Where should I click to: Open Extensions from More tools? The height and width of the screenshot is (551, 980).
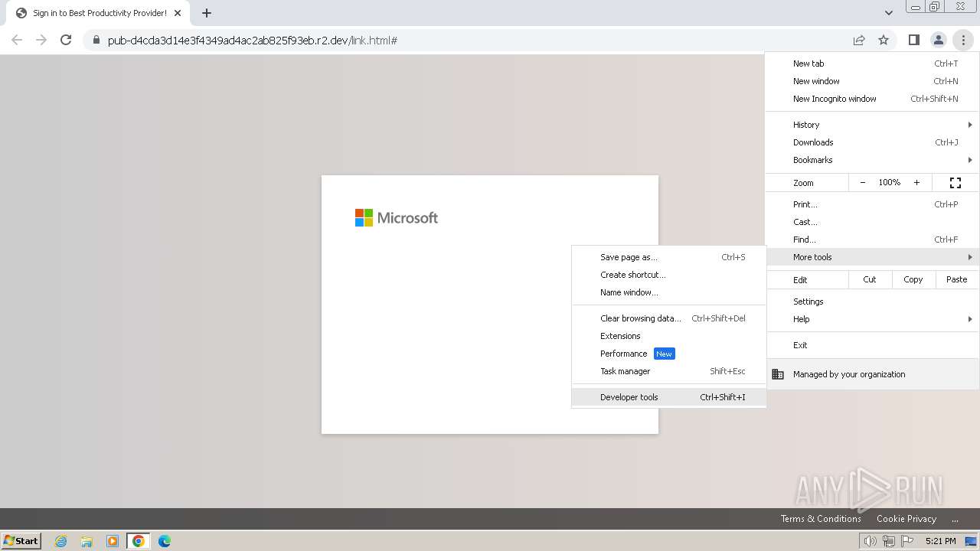click(x=668, y=336)
